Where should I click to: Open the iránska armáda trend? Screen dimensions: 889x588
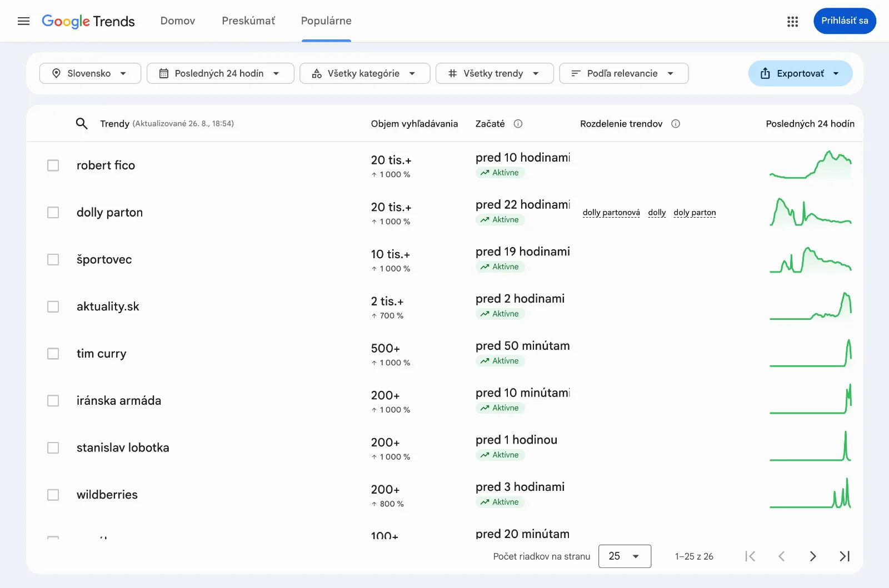click(x=119, y=400)
